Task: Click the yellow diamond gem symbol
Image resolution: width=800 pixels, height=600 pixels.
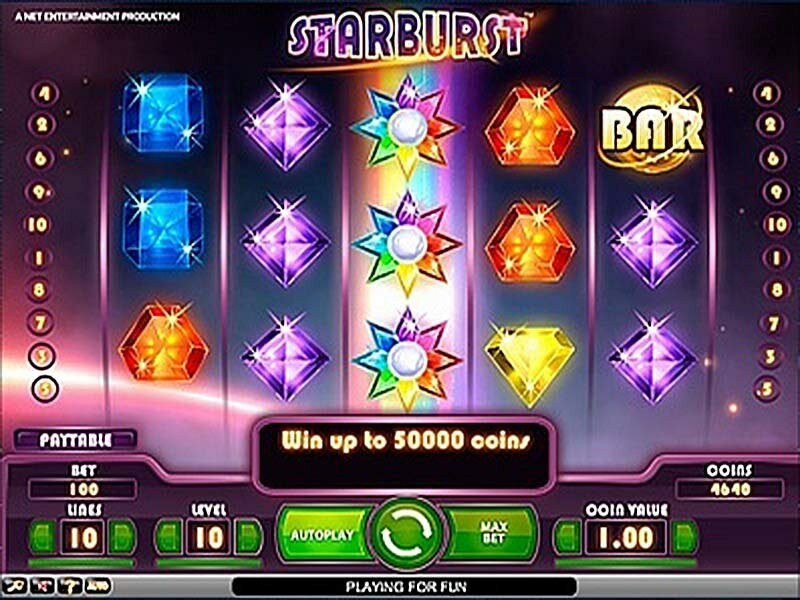Action: pos(529,361)
